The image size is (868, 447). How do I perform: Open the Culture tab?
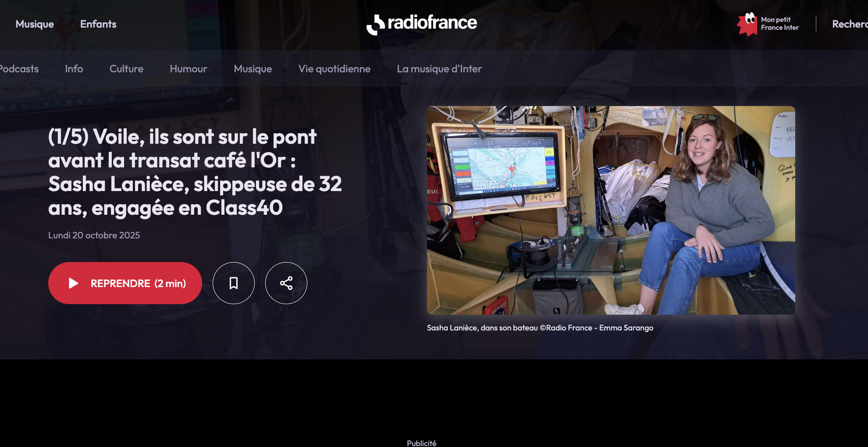click(x=126, y=69)
